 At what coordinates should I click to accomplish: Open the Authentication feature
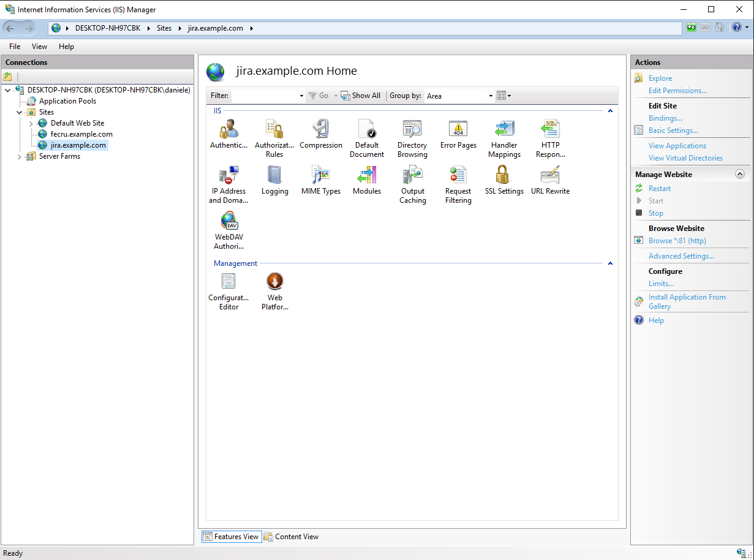point(228,135)
